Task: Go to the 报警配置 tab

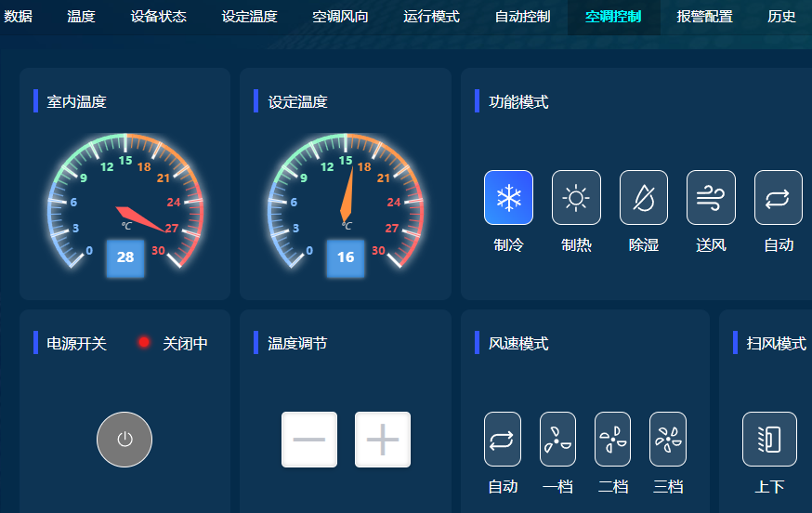Action: coord(704,17)
